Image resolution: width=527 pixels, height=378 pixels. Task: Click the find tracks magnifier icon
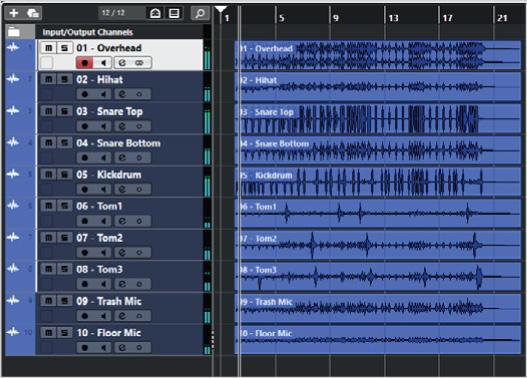click(200, 13)
